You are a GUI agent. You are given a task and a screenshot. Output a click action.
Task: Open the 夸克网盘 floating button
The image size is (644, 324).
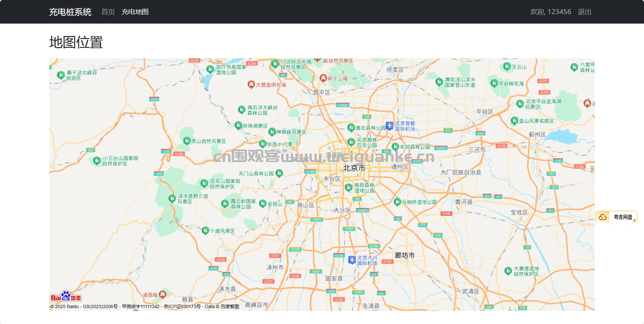click(616, 217)
